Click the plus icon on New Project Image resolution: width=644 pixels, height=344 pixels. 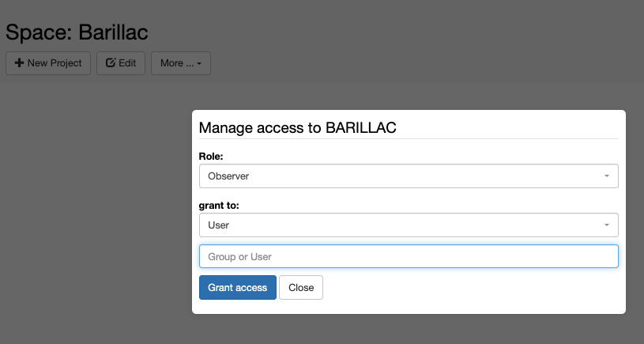pos(19,63)
